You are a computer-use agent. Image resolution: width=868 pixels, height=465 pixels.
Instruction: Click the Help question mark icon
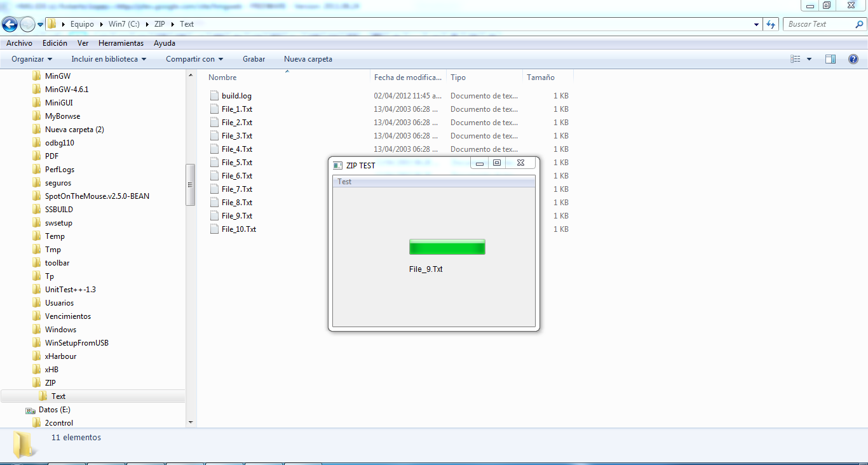tap(853, 59)
